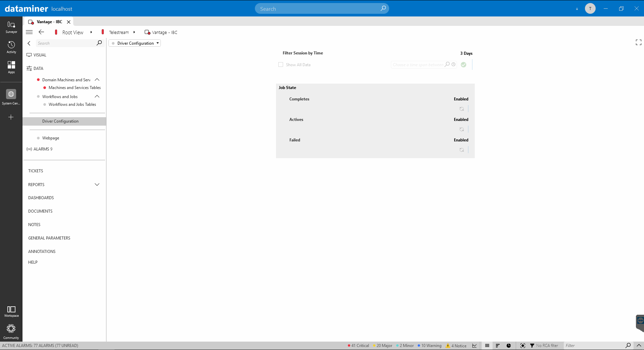Open the DASHBOARDS section
This screenshot has height=350, width=644.
point(41,198)
